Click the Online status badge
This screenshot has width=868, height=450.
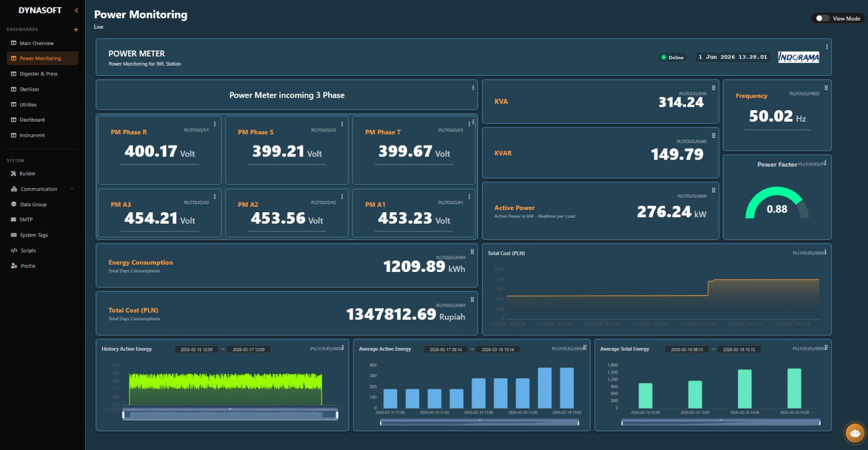[x=673, y=58]
